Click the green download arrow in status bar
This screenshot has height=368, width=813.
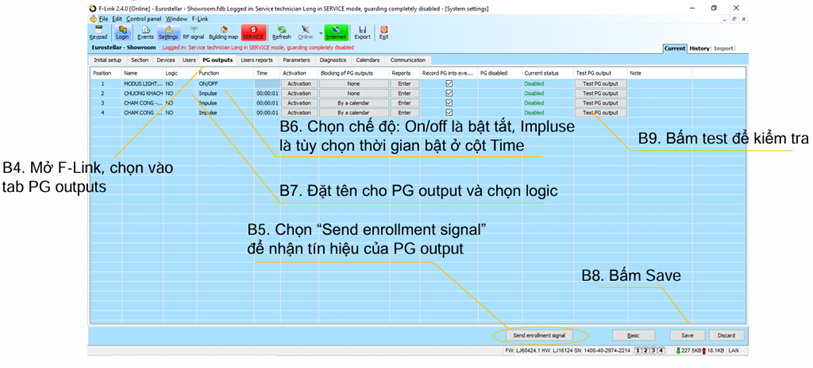678,351
